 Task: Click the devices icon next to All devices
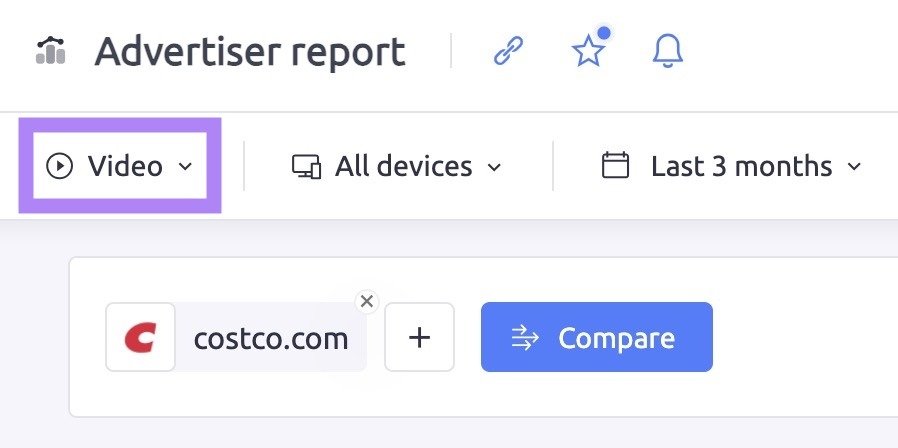(x=306, y=167)
